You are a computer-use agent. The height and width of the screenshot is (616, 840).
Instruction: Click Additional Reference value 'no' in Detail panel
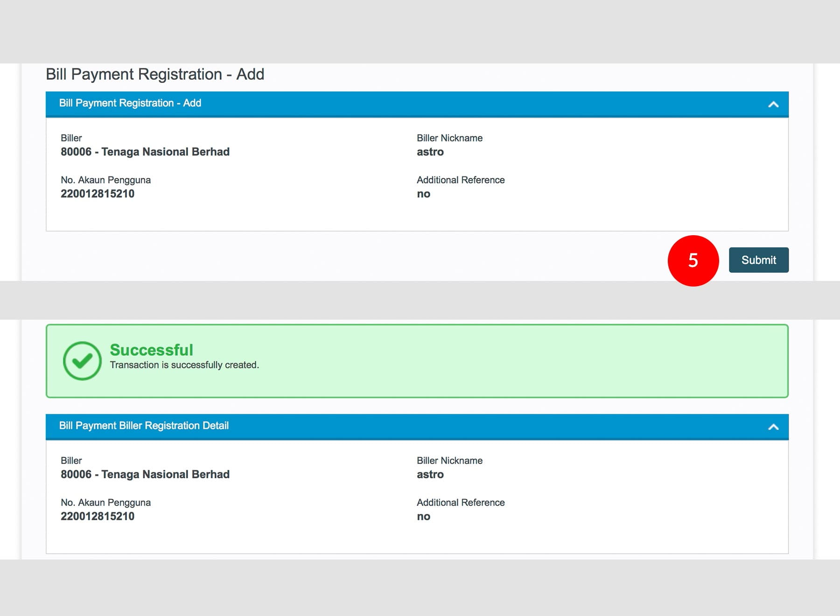pos(423,516)
